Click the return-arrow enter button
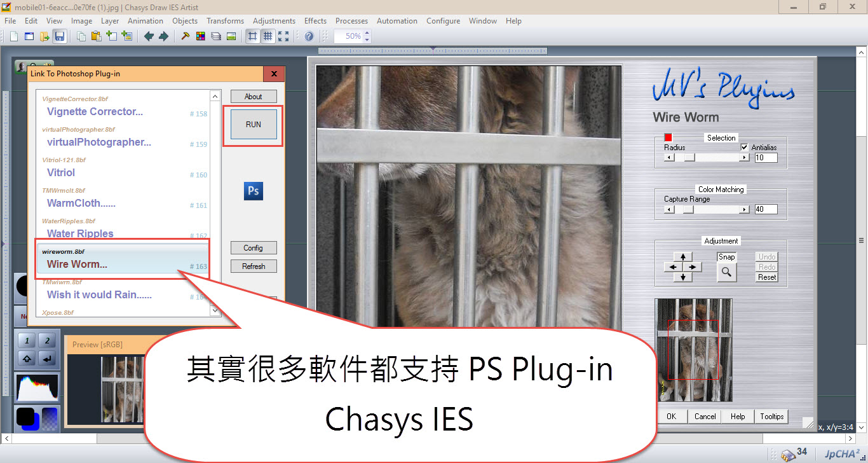 (47, 359)
